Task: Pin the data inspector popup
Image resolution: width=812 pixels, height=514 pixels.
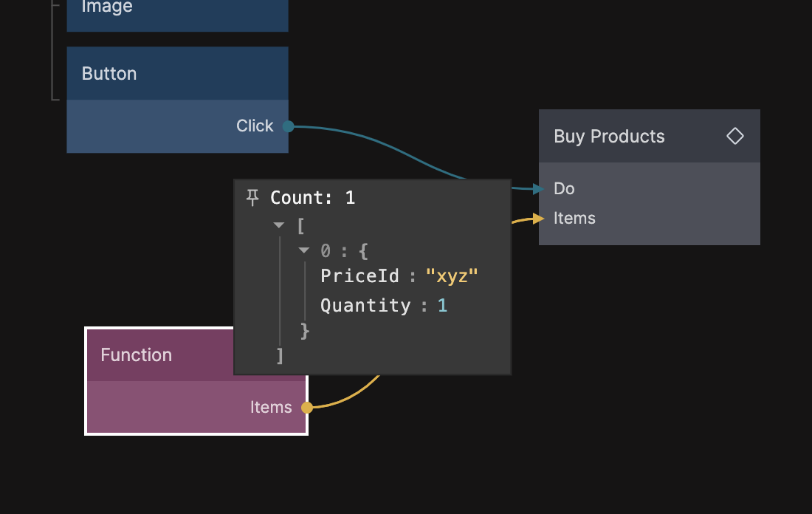Action: 252,197
